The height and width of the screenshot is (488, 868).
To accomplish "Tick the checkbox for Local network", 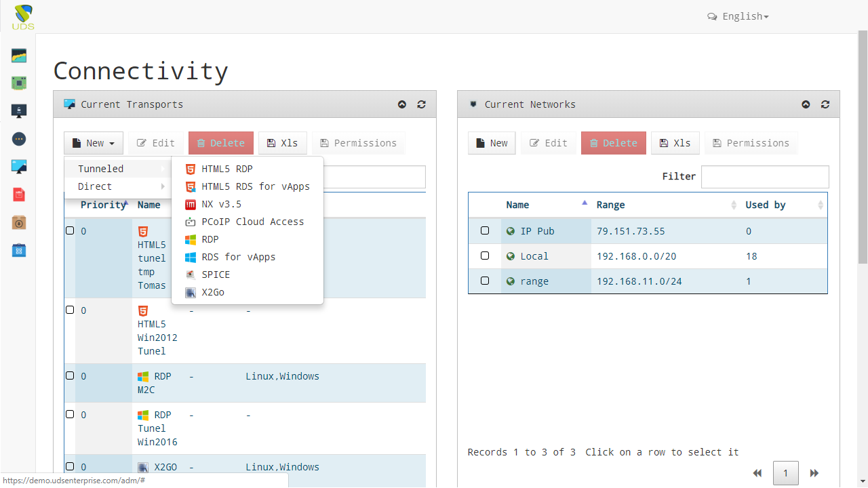I will point(485,256).
